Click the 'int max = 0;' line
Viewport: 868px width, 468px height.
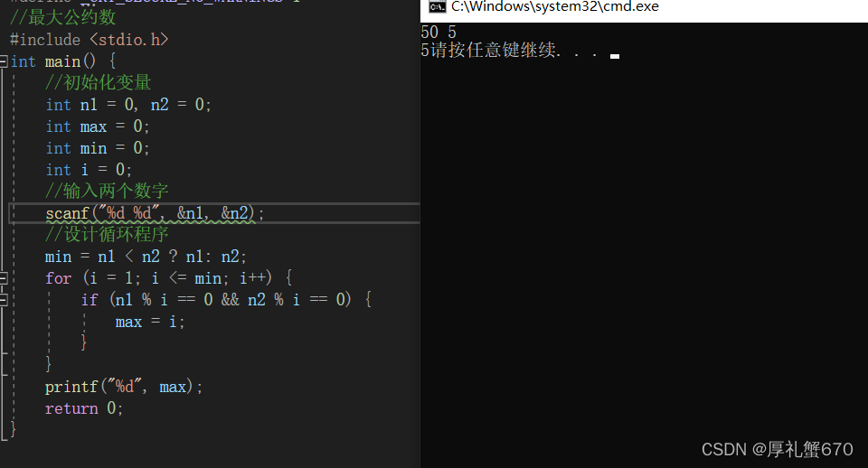pyautogui.click(x=98, y=126)
